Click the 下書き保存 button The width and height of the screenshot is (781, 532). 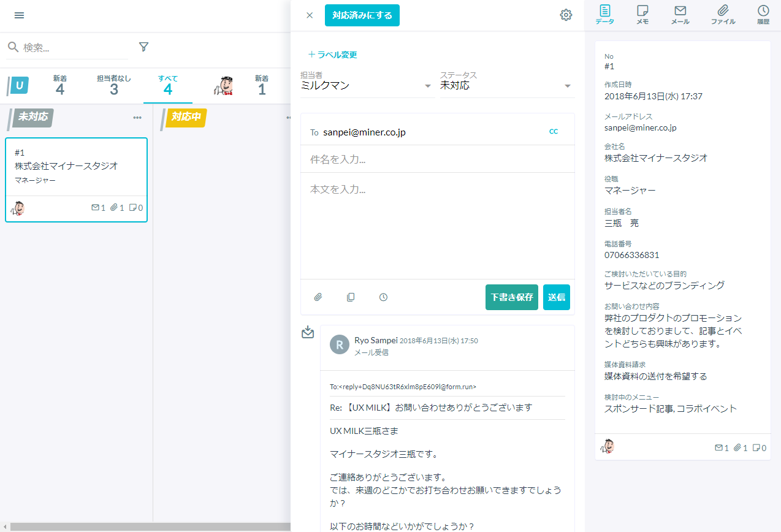[511, 297]
